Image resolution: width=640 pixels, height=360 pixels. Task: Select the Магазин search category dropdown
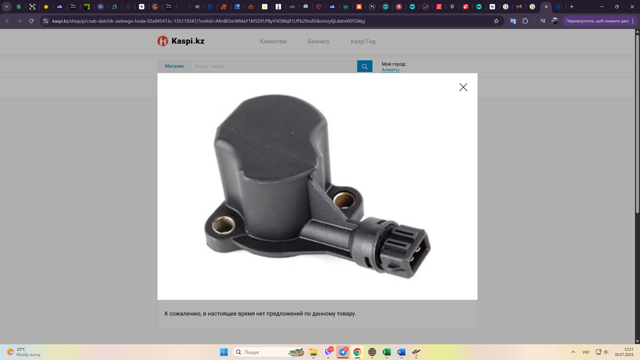pyautogui.click(x=174, y=66)
